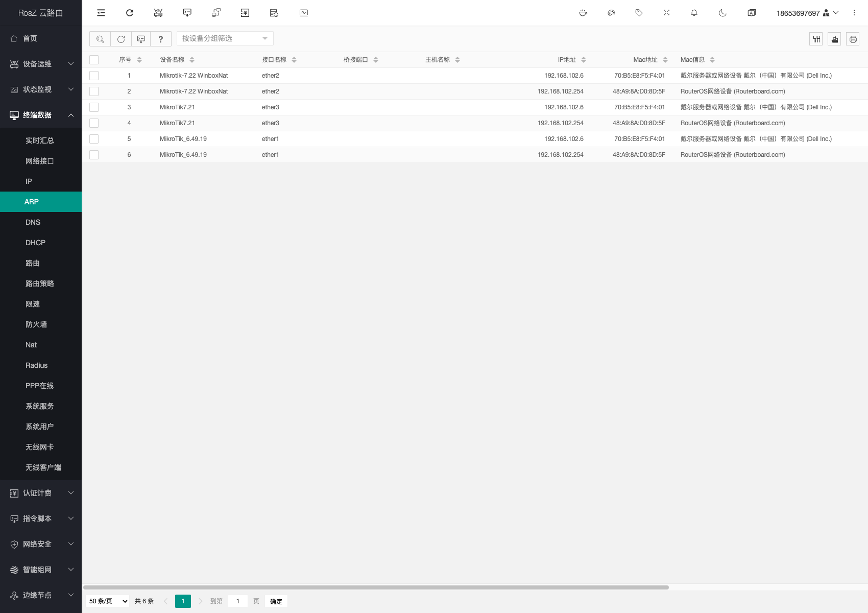
Task: Expand the 设备运维 sidebar section
Action: point(41,64)
